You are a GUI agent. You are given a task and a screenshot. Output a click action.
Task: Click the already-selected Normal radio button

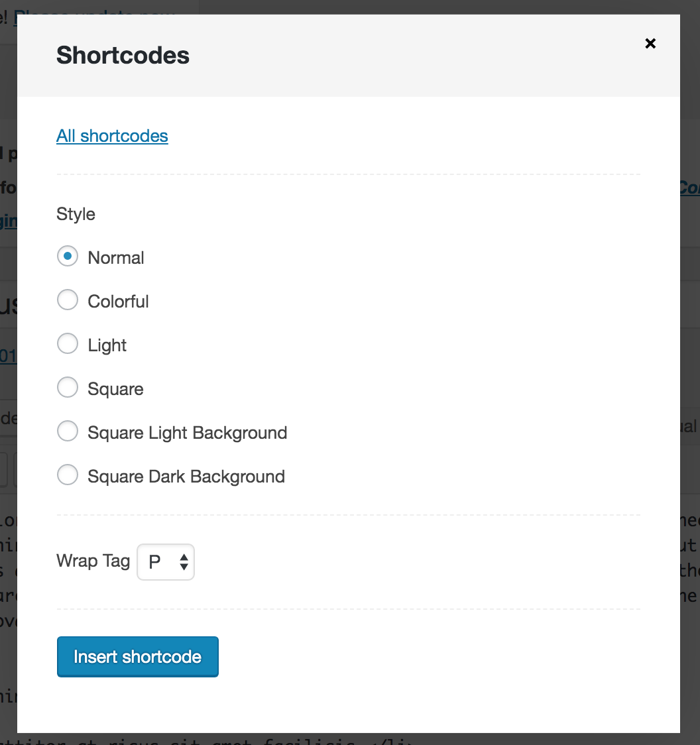point(67,256)
